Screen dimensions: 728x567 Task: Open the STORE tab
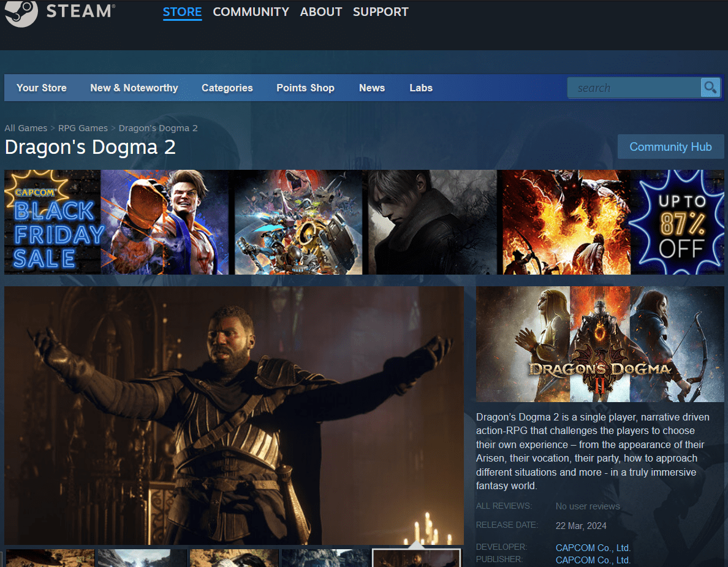pos(182,12)
